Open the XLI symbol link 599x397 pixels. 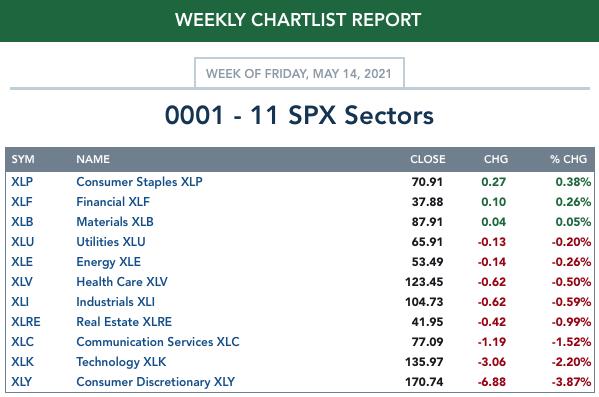[x=20, y=302]
